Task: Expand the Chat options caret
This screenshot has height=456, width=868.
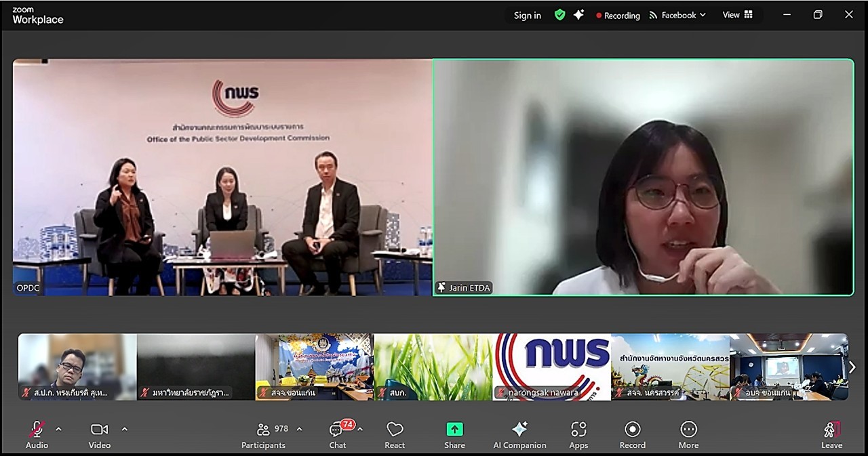Action: 360,429
